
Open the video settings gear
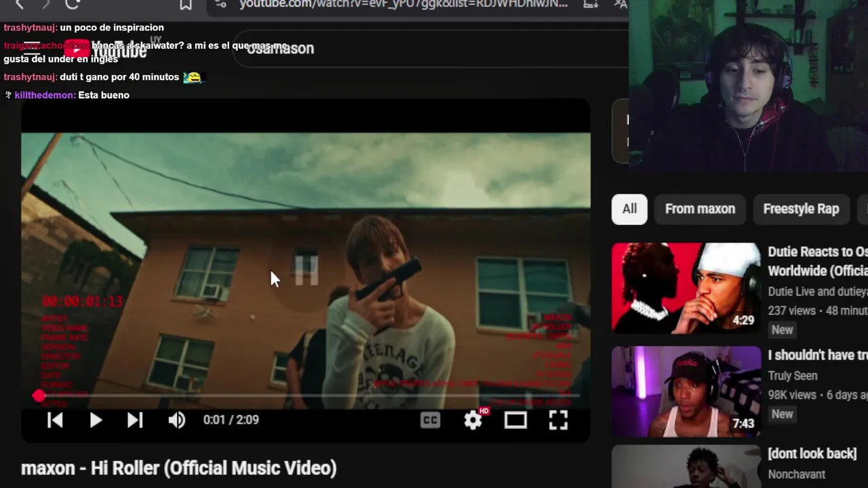(473, 420)
